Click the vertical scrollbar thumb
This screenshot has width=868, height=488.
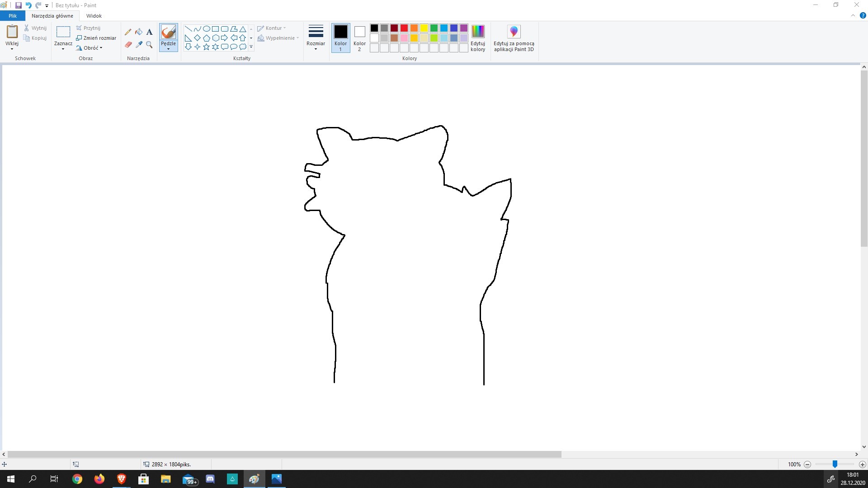[864, 158]
